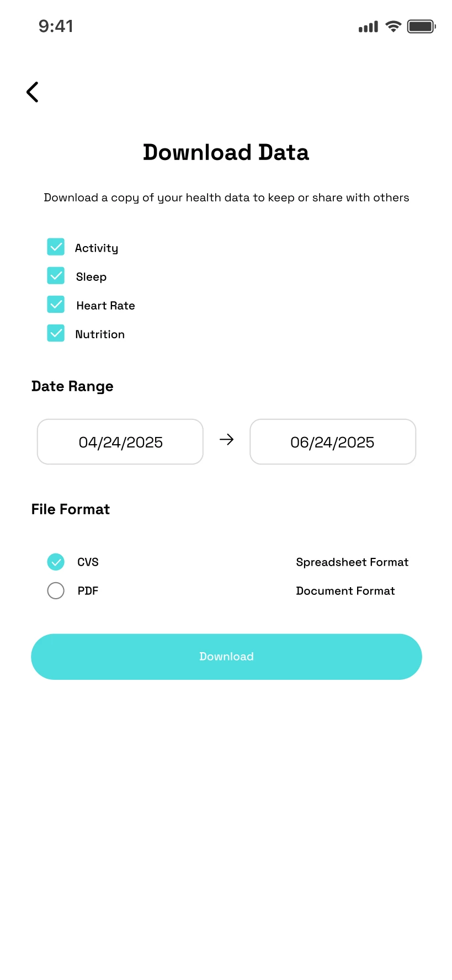The height and width of the screenshot is (980, 452).
Task: Click the Wi-Fi icon in status bar
Action: pyautogui.click(x=392, y=26)
